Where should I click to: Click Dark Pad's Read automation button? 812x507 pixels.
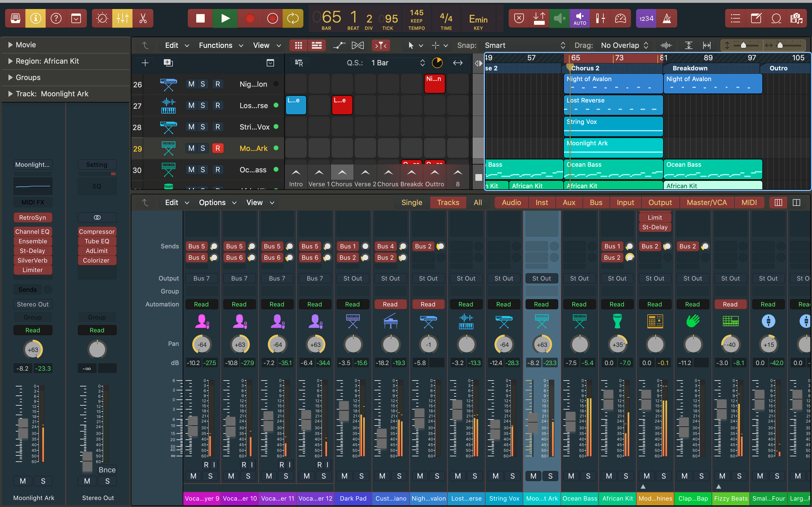pyautogui.click(x=352, y=304)
